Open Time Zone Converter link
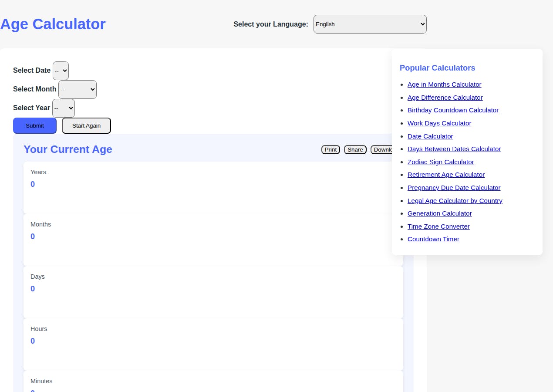This screenshot has width=553, height=392. pos(438,226)
